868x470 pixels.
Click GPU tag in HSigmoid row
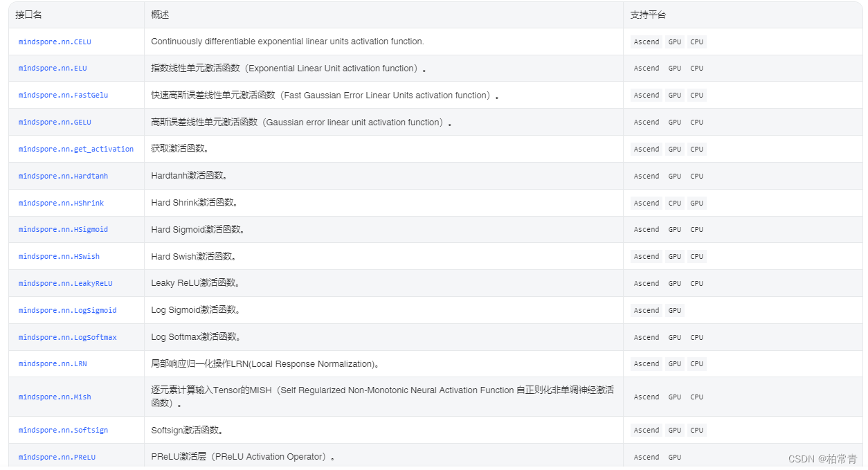[x=675, y=230]
